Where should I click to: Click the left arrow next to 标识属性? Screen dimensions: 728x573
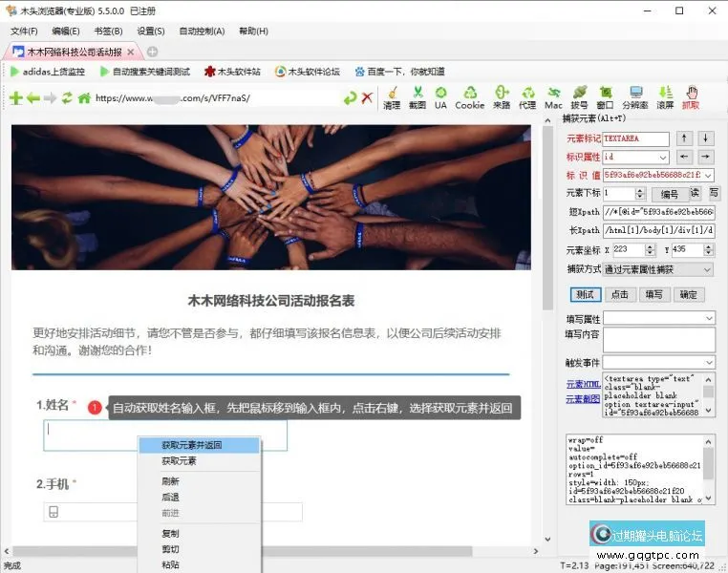click(684, 157)
